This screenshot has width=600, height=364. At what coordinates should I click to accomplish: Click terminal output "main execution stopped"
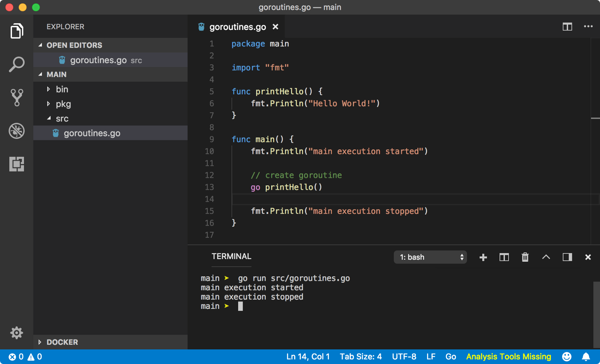tap(252, 297)
